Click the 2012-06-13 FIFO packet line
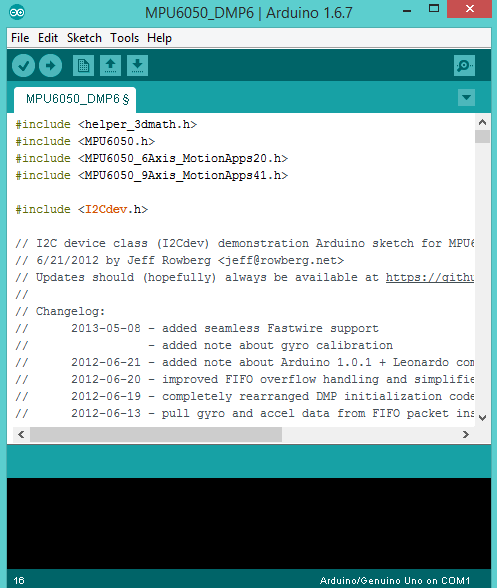The image size is (497, 588). click(x=245, y=413)
